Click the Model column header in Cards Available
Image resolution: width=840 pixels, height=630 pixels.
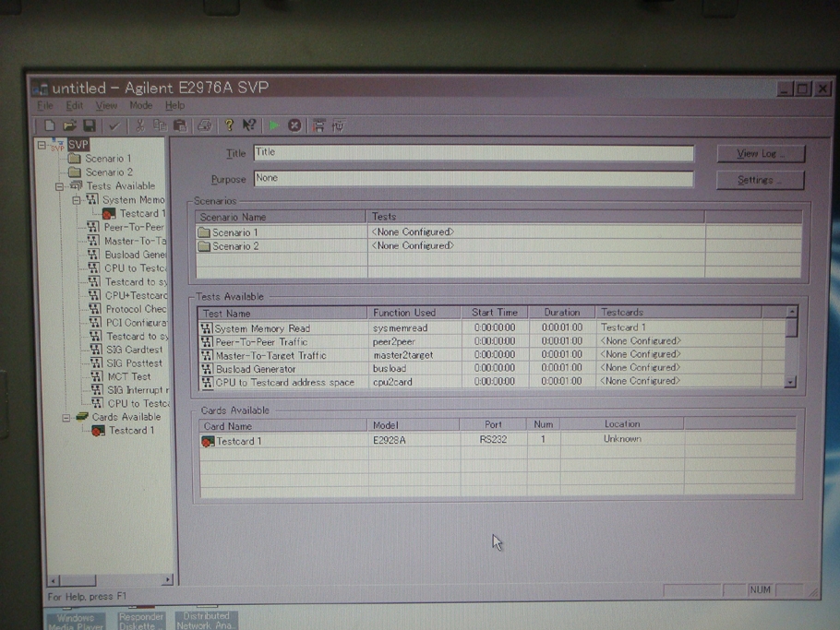pyautogui.click(x=414, y=425)
